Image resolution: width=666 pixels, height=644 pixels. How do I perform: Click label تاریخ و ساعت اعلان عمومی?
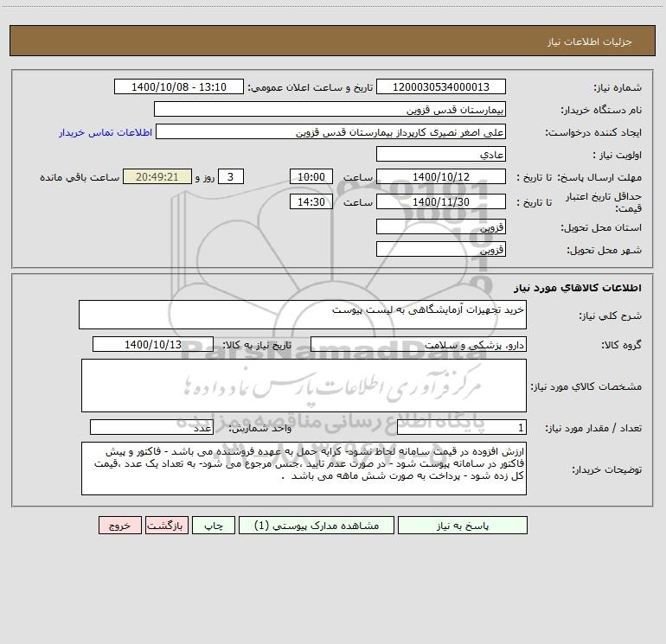coord(310,87)
